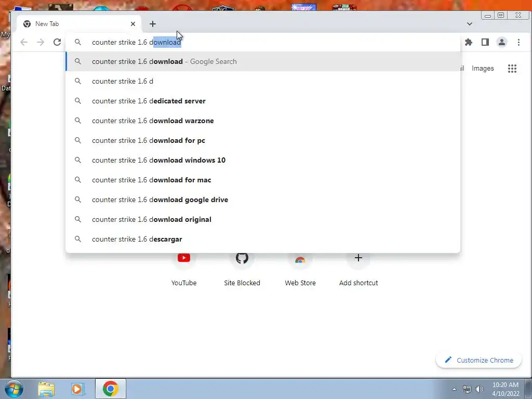Click the Images link on Google page
532x399 pixels.
coord(483,68)
